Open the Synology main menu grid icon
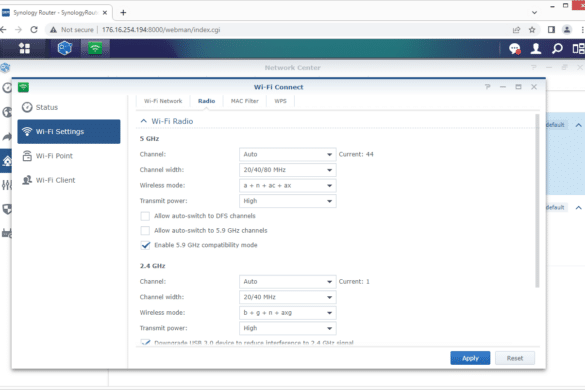The height and width of the screenshot is (390, 585). pyautogui.click(x=25, y=49)
